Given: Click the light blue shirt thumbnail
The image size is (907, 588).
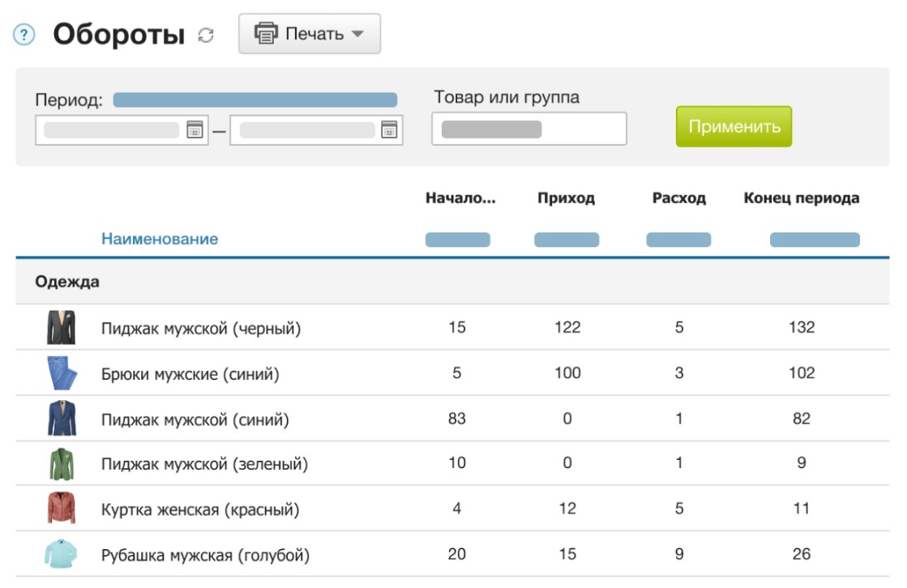Looking at the screenshot, I should point(61,555).
